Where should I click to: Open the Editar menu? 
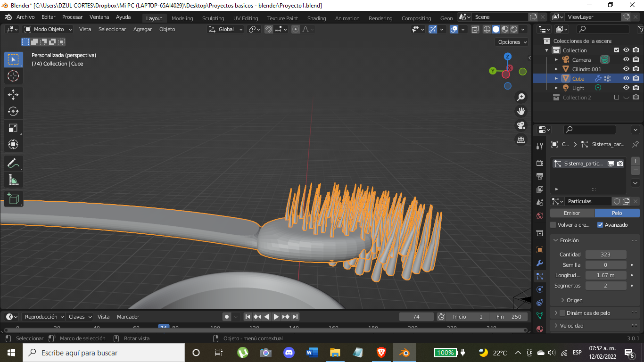(x=49, y=17)
